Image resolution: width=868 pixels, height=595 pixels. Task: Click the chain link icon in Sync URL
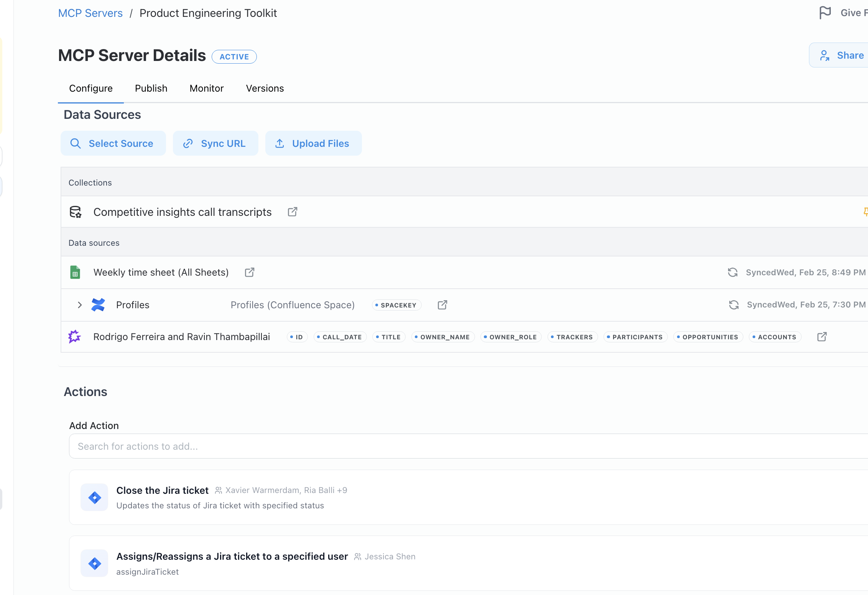[188, 143]
